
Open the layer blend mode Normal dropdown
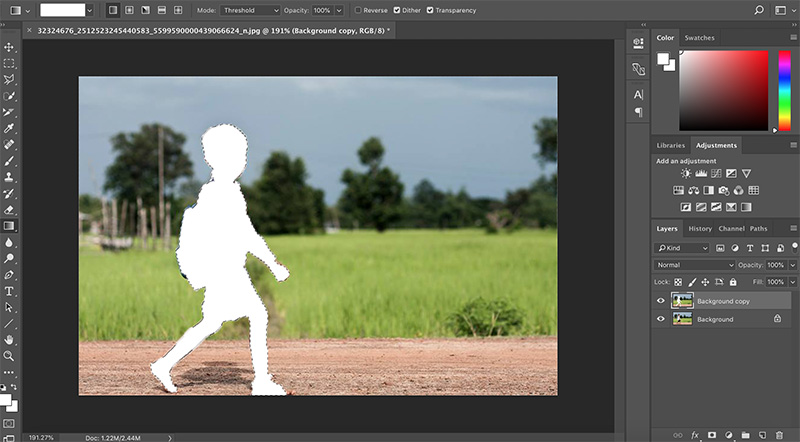click(694, 265)
